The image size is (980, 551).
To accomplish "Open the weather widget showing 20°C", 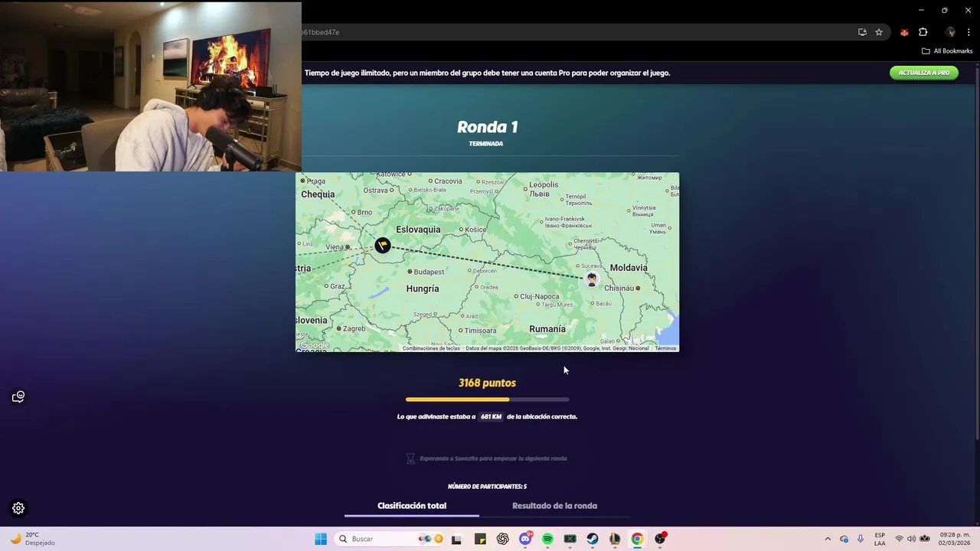I will (32, 539).
